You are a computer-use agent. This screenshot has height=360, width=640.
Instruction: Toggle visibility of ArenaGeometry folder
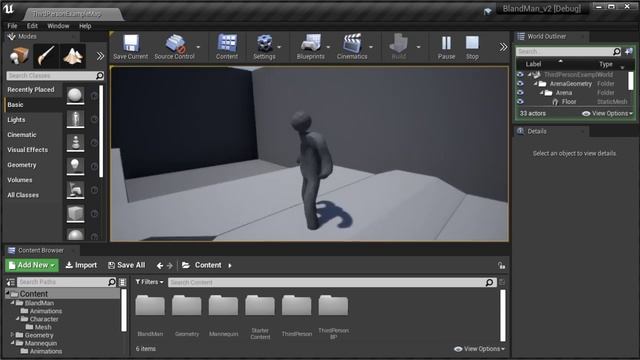click(x=520, y=84)
